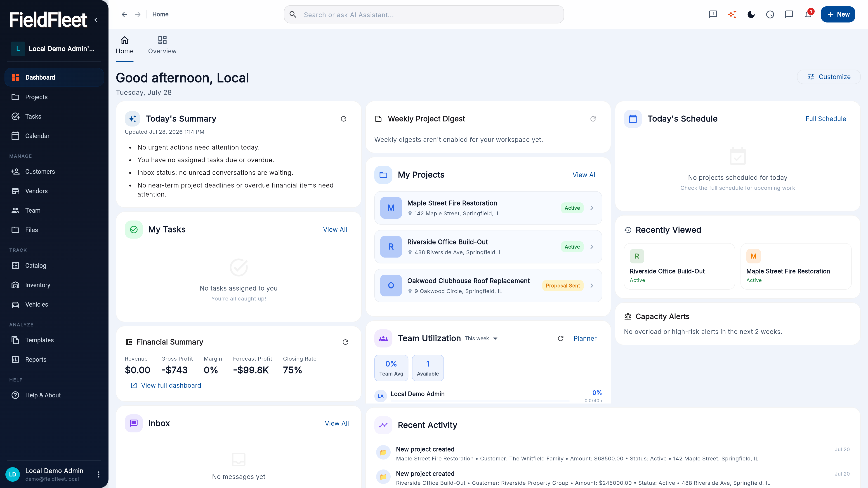Screen dimensions: 868x488
Task: Refresh the Financial Summary
Action: pos(345,342)
